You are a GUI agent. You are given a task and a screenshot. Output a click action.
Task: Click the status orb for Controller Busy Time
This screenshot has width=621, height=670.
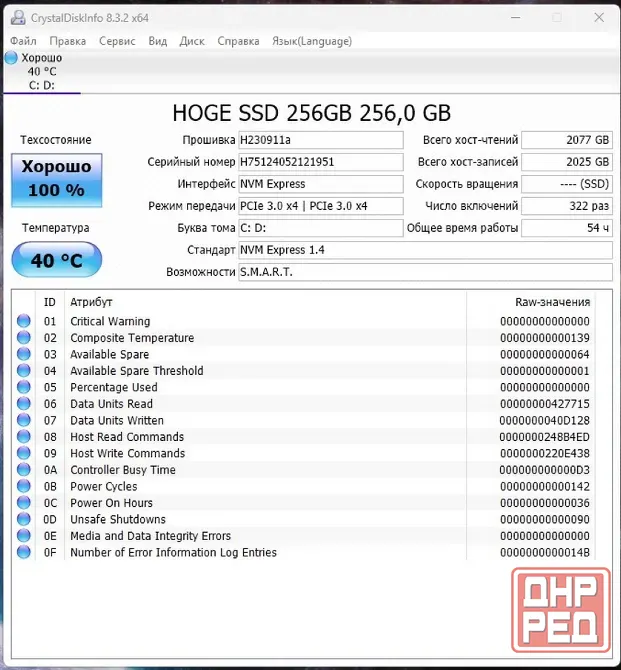[24, 470]
